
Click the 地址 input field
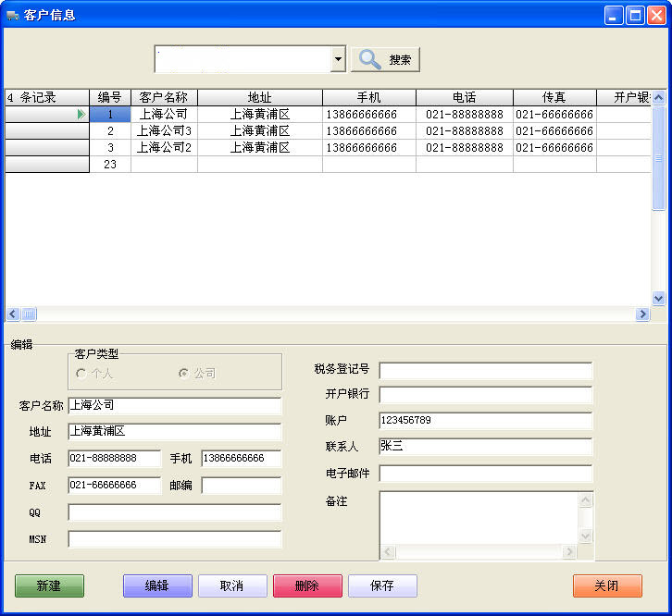tap(175, 431)
